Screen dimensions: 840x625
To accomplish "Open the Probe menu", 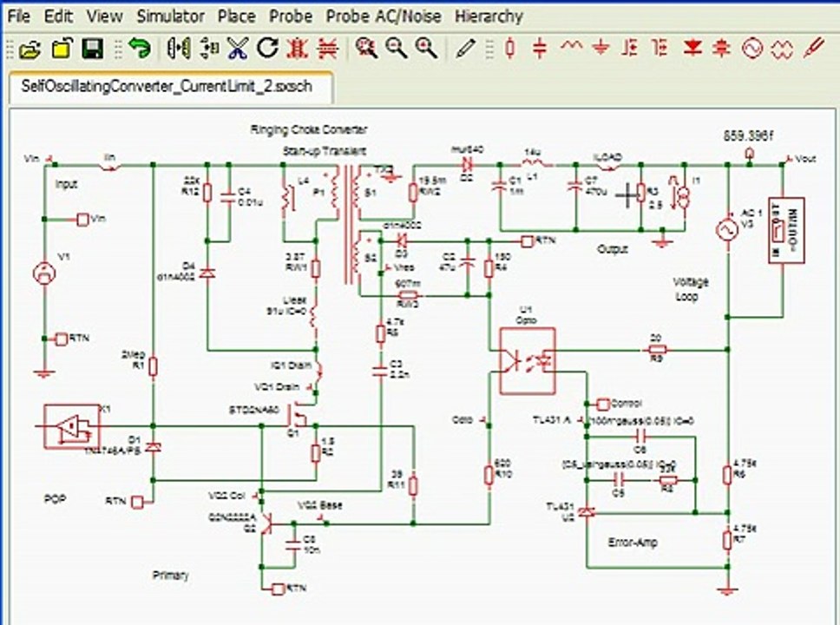I will 291,16.
